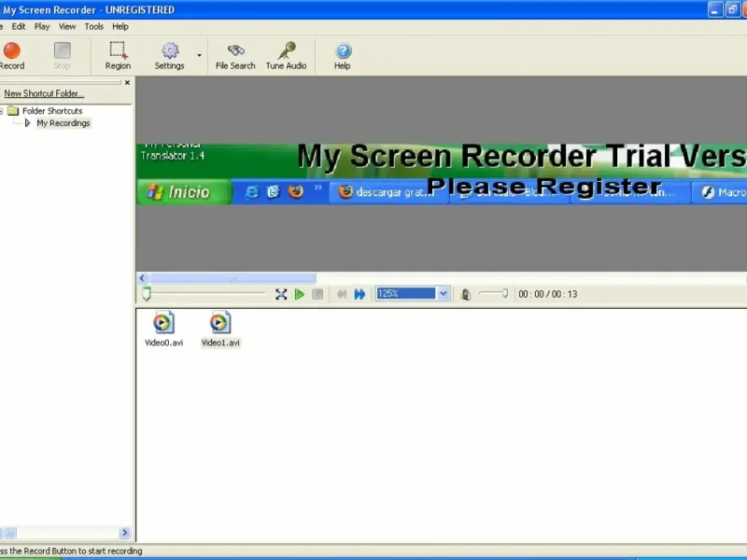Toggle full screen video preview

click(x=281, y=294)
